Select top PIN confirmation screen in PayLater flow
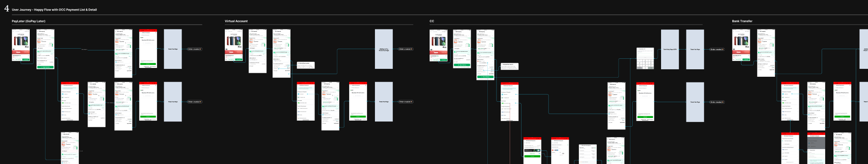Screen dimensions: 868x164 pos(148,49)
